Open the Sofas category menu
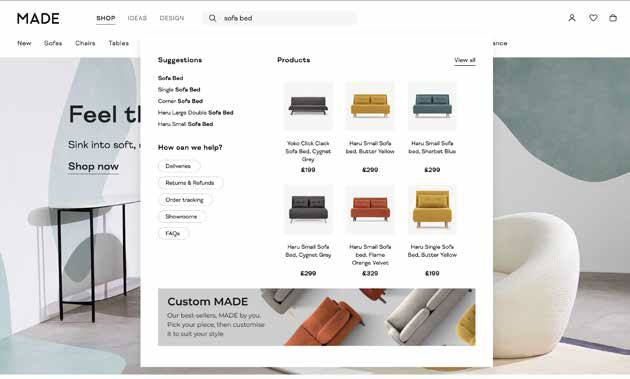The width and height of the screenshot is (630, 379). tap(53, 43)
